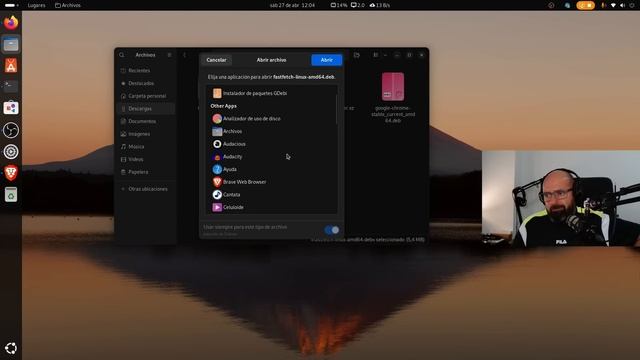Select the Cantata music icon
Image resolution: width=640 pixels, height=360 pixels.
[217, 194]
